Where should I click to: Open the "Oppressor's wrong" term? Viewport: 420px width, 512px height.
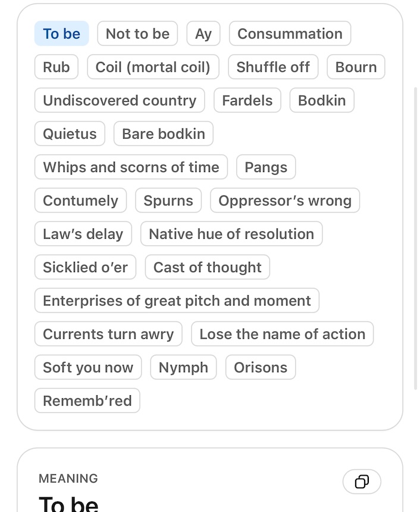point(285,201)
